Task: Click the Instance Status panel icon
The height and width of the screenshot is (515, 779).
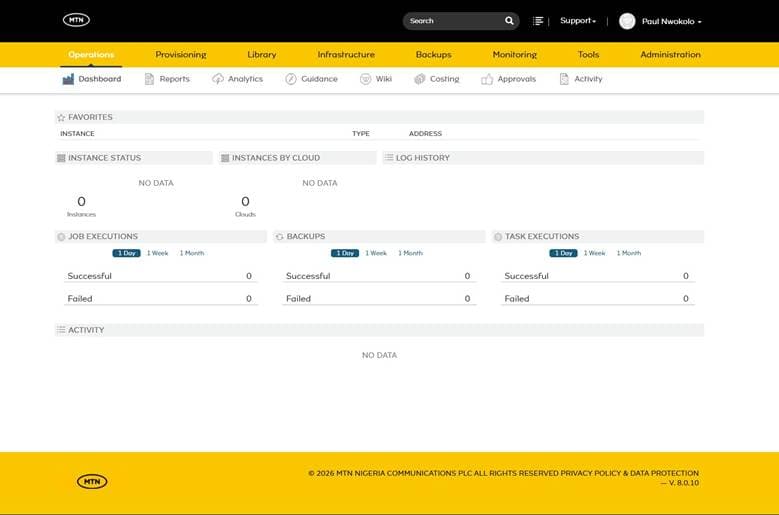Action: 61,158
